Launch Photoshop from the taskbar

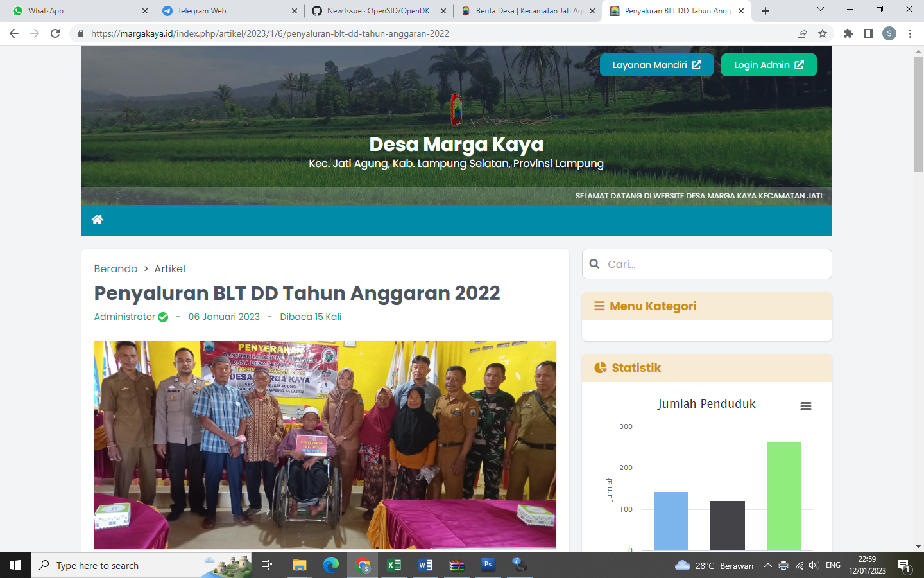(488, 565)
